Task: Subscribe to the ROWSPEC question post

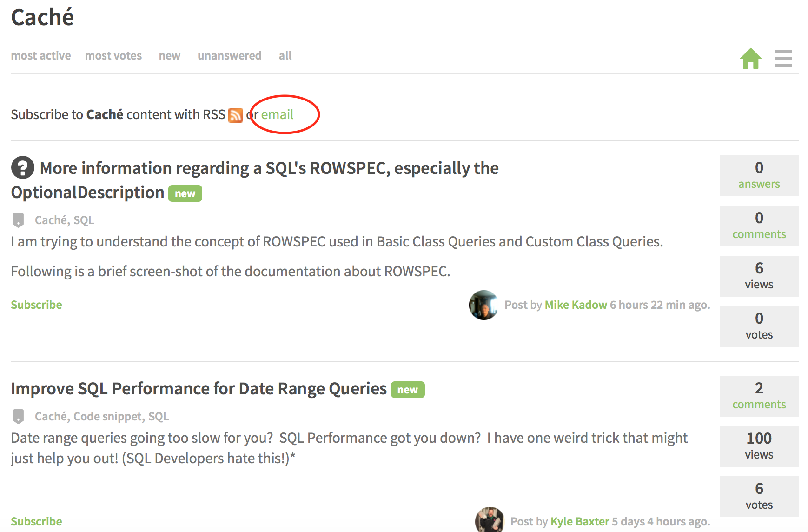Action: tap(36, 305)
